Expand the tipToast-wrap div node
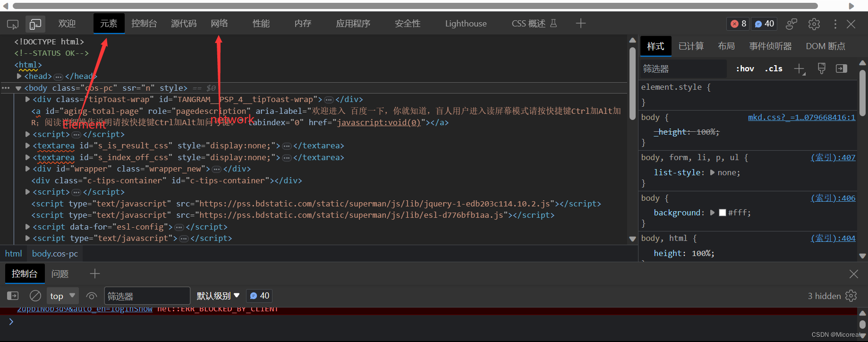 tap(27, 99)
